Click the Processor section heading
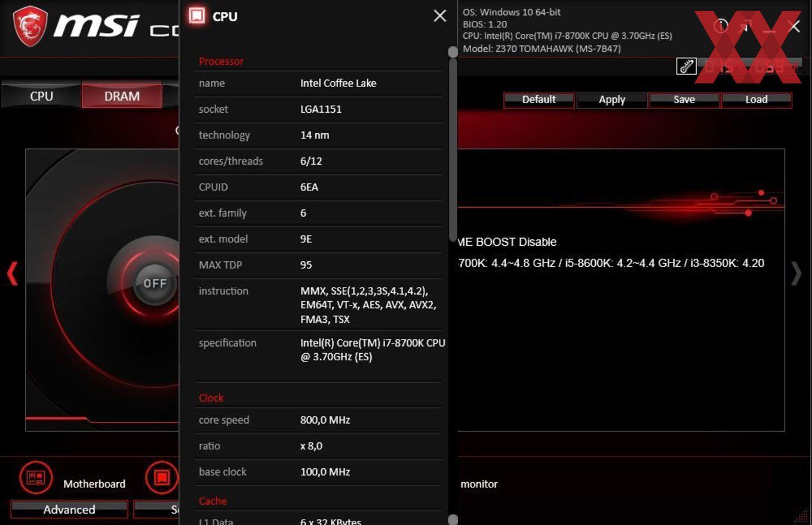This screenshot has height=525, width=812. click(221, 61)
